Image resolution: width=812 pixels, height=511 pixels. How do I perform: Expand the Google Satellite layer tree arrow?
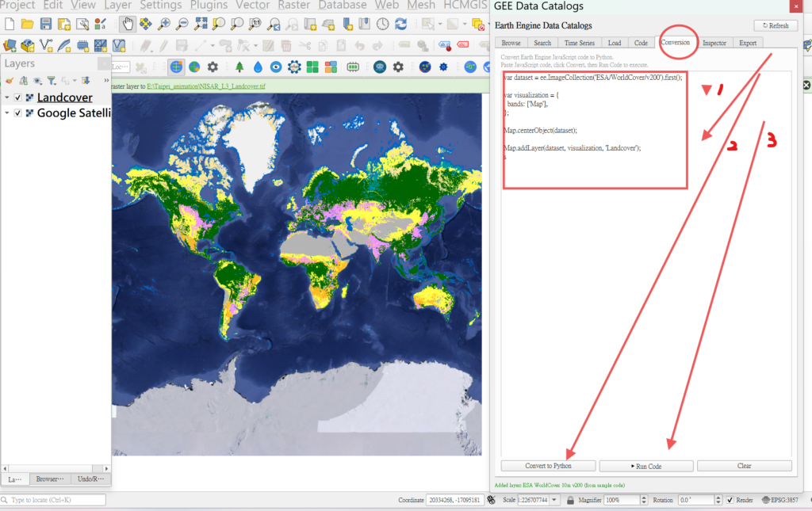[7, 113]
